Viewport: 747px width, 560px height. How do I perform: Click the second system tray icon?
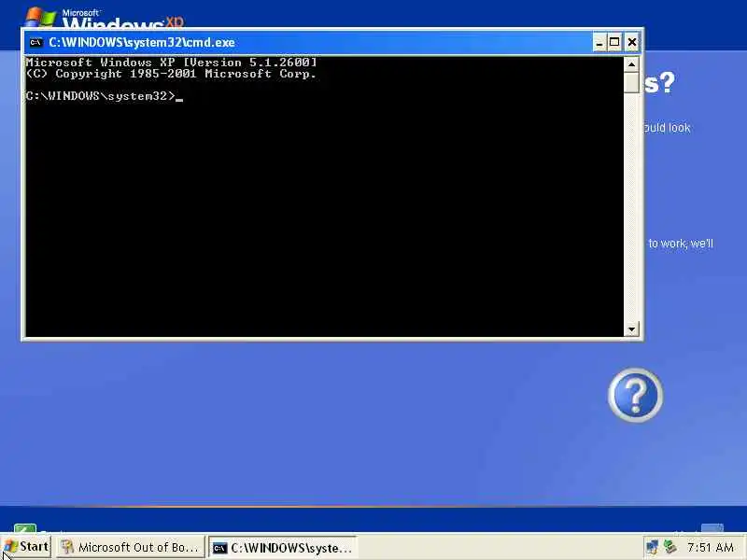point(670,547)
